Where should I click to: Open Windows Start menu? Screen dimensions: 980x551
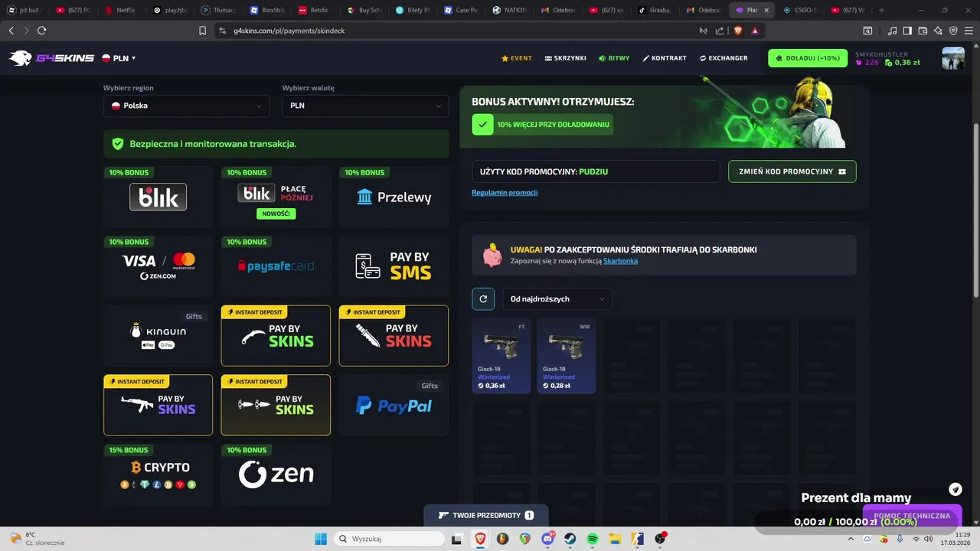[x=320, y=539]
